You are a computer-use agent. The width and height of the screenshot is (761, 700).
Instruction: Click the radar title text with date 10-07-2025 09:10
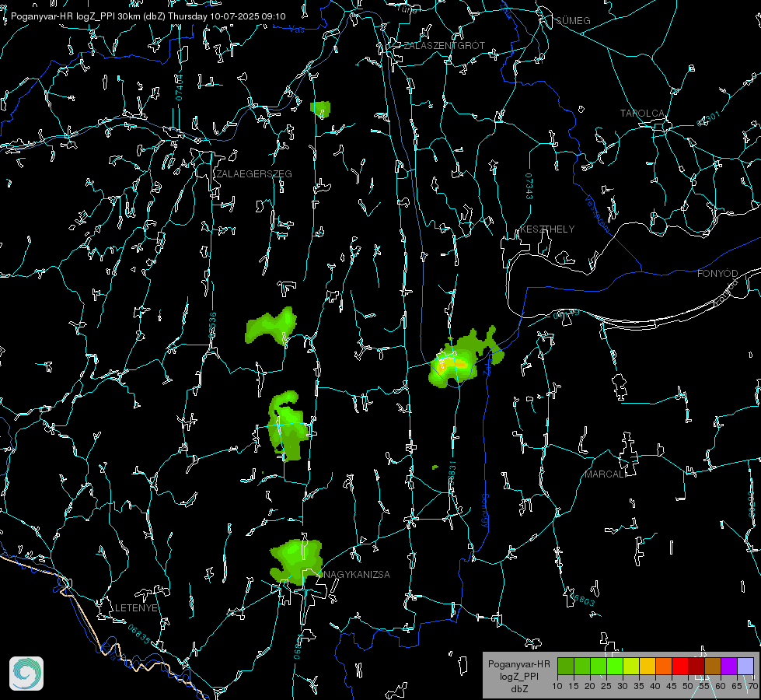[148, 16]
